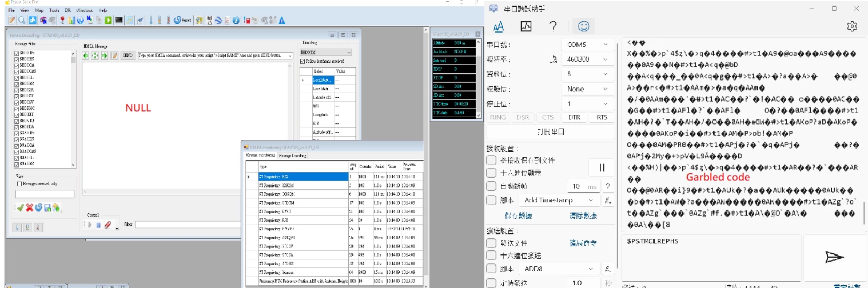Toggle the $BDGSV checkbox in Message Filter
The width and height of the screenshot is (868, 288).
click(x=17, y=102)
